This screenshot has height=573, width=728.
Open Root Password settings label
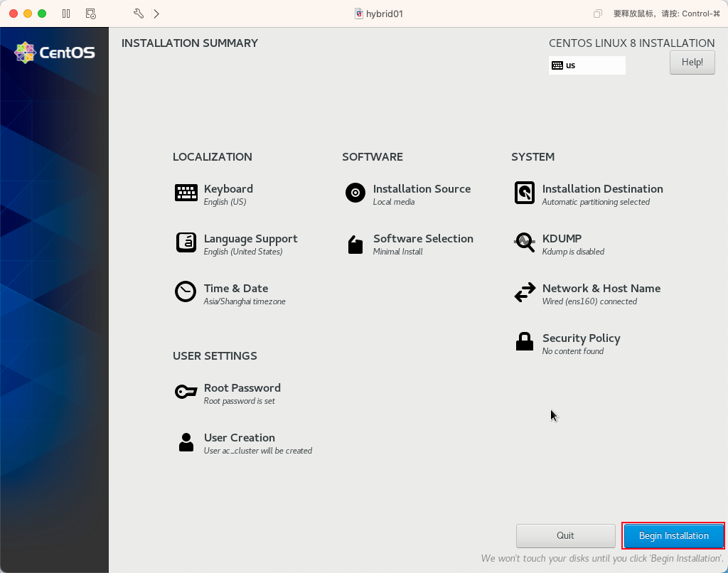[x=242, y=388]
